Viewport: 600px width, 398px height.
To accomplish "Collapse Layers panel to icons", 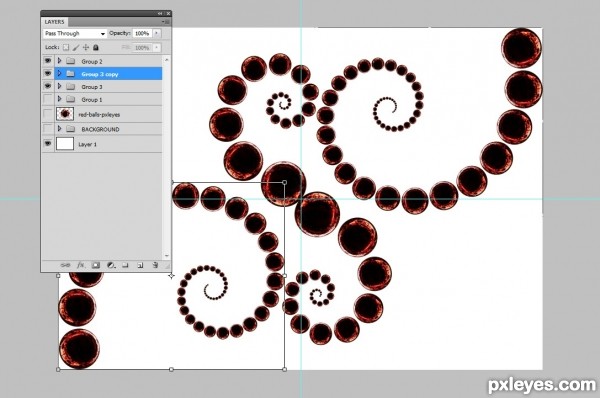I will click(160, 13).
